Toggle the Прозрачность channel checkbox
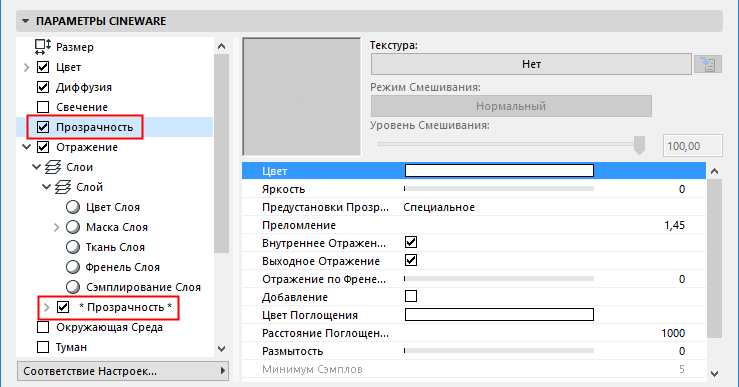The width and height of the screenshot is (739, 387). point(43,127)
